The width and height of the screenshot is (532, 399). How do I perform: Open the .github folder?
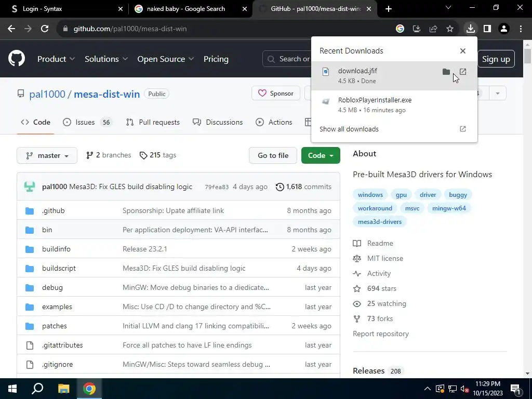pyautogui.click(x=54, y=210)
